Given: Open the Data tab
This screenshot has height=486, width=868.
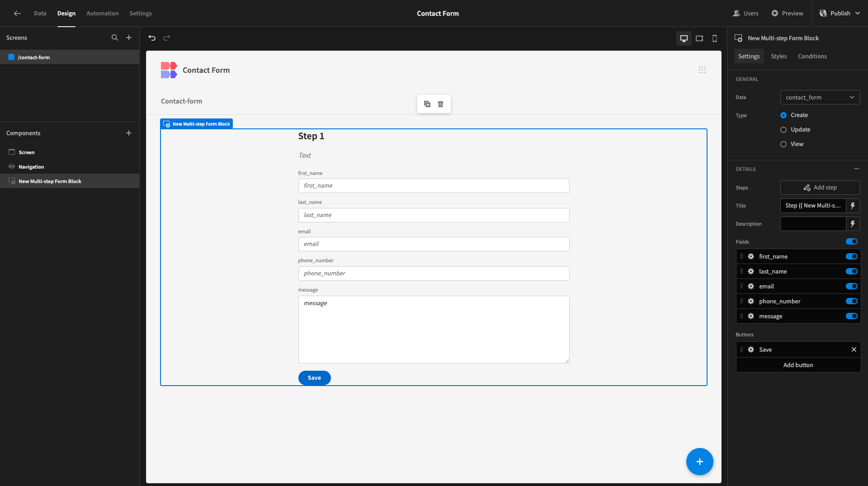Looking at the screenshot, I should [x=40, y=14].
